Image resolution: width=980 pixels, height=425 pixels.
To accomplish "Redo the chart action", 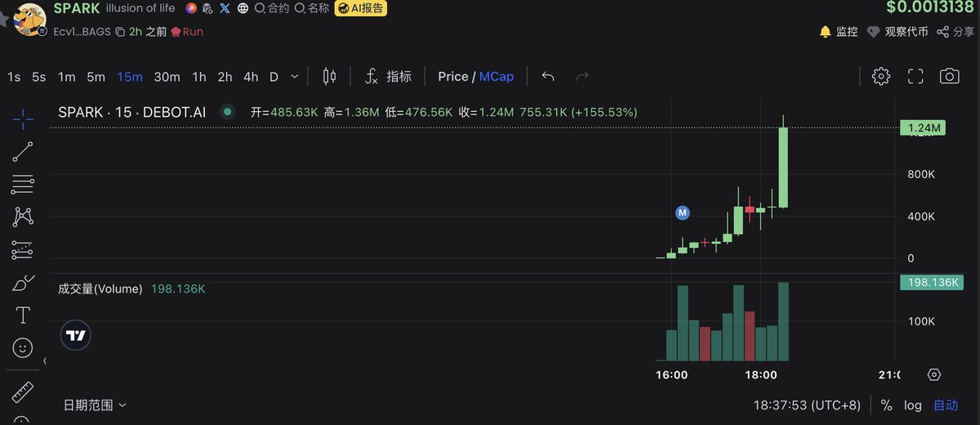I will coord(582,76).
